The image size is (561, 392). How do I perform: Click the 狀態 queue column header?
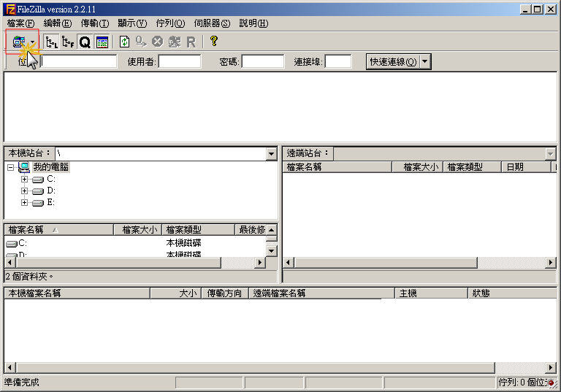point(512,293)
